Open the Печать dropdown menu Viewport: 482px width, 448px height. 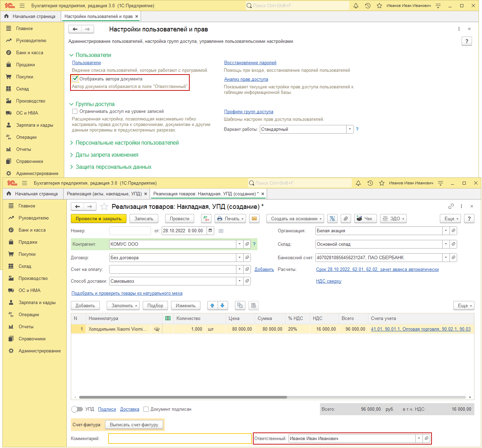click(x=230, y=218)
